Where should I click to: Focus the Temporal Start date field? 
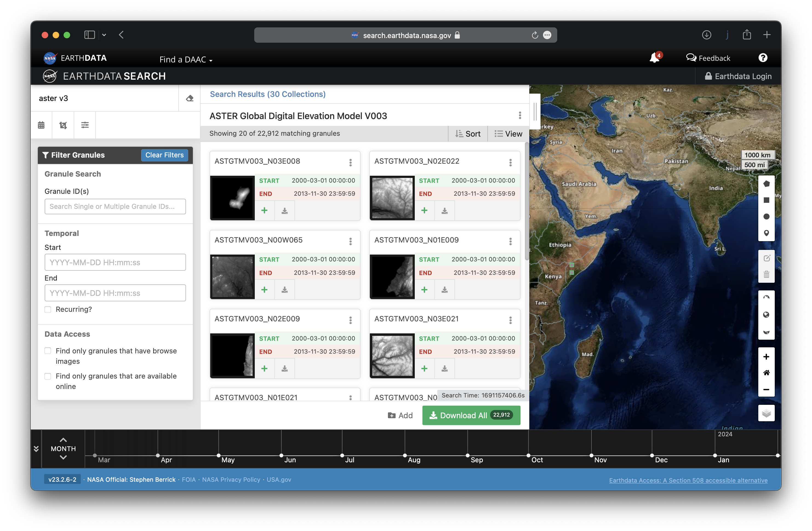pos(115,262)
